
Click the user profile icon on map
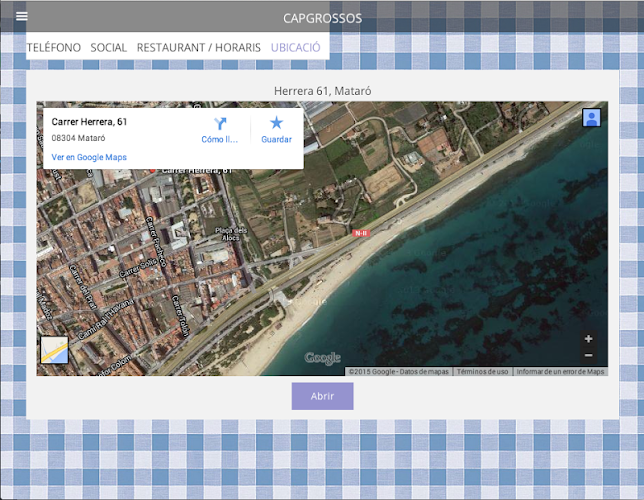(x=591, y=118)
